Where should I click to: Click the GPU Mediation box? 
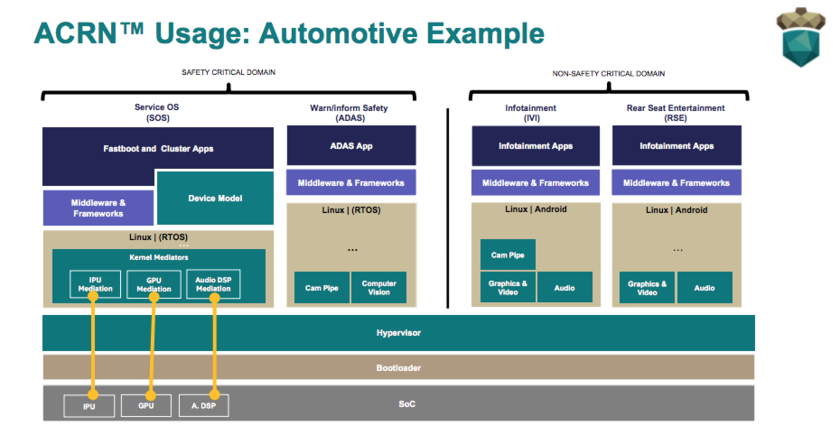point(154,284)
